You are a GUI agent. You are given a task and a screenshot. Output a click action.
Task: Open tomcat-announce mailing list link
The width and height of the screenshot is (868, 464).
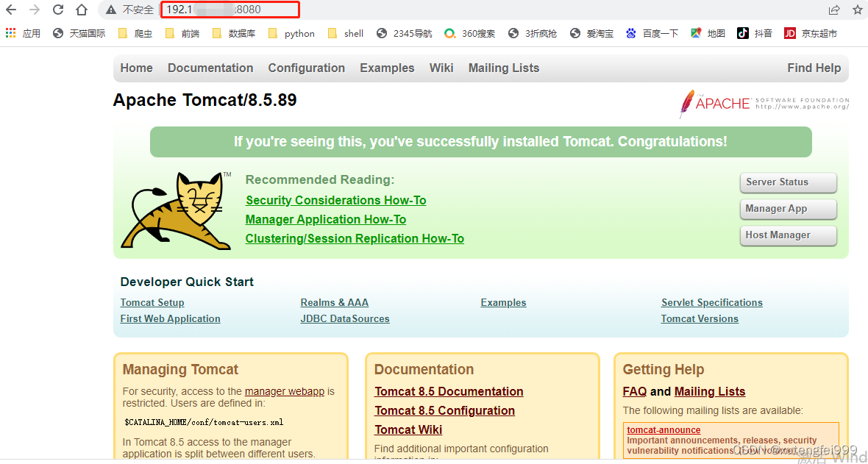664,430
